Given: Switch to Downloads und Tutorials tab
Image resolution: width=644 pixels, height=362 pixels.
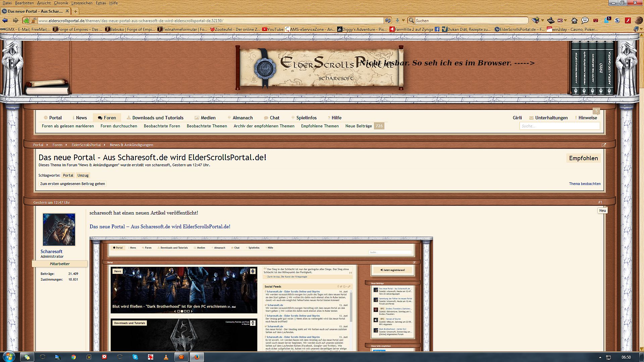Looking at the screenshot, I should tap(155, 118).
